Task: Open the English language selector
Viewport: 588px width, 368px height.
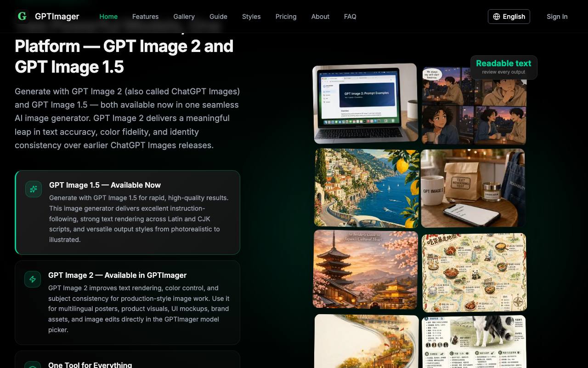Action: [509, 17]
